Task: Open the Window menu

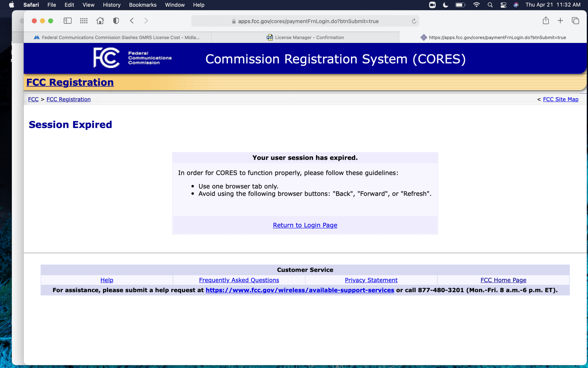Action: click(x=175, y=5)
